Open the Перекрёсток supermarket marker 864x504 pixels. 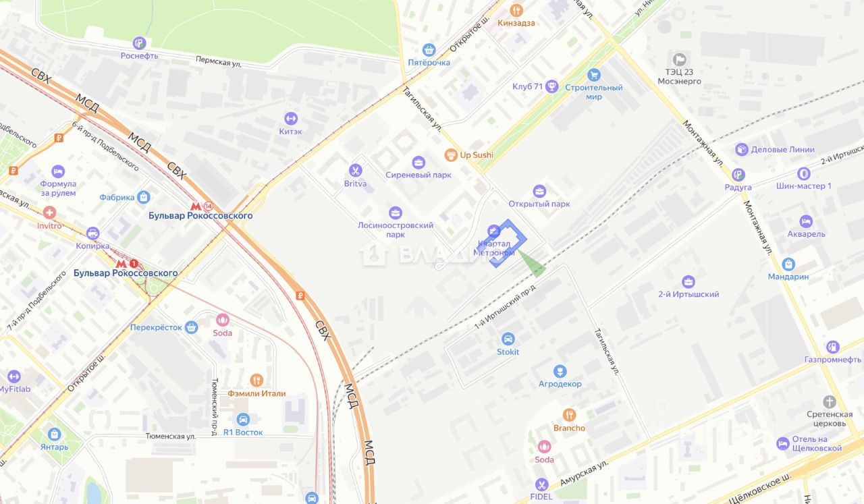coord(191,327)
